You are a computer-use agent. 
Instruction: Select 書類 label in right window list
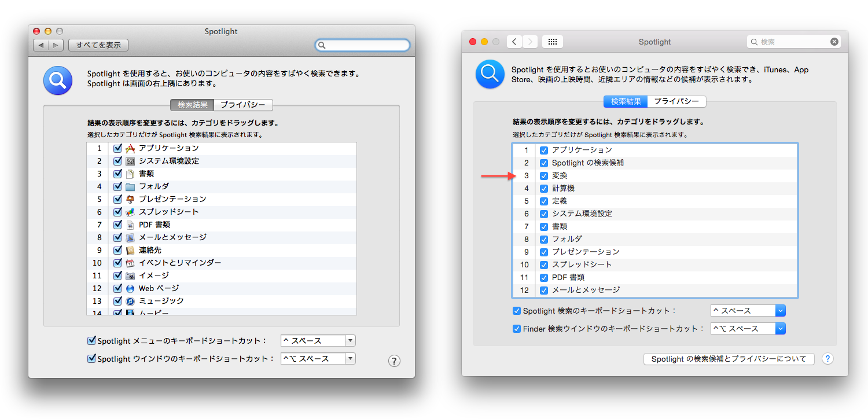coord(560,227)
